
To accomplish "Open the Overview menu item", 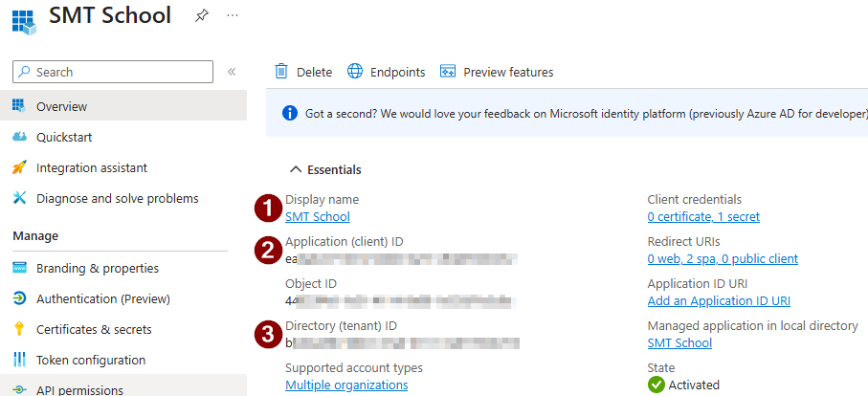I will click(x=61, y=106).
